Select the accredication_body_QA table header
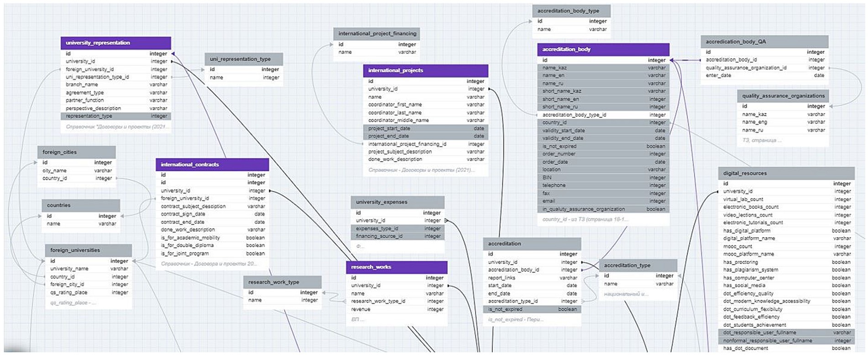 point(764,42)
